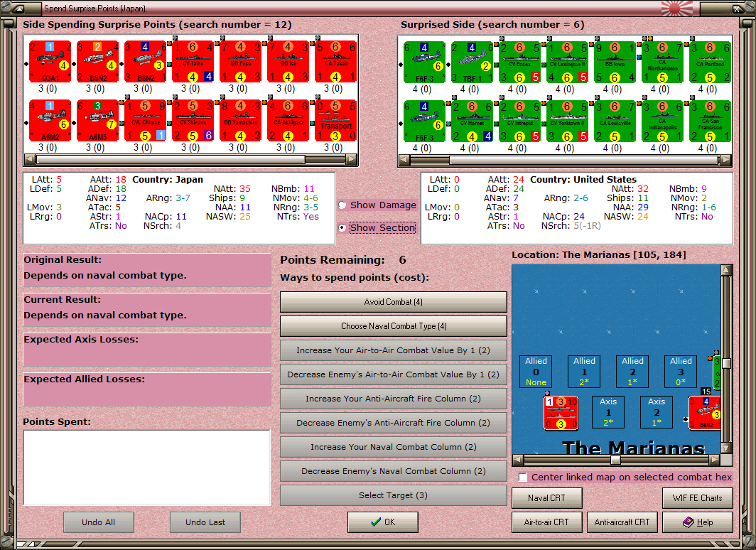This screenshot has width=756, height=550.
Task: Click the Undo All button
Action: [98, 522]
